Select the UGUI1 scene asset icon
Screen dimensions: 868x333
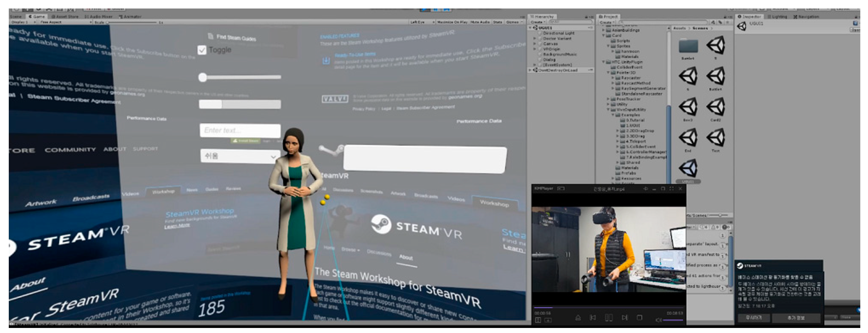[x=688, y=168]
